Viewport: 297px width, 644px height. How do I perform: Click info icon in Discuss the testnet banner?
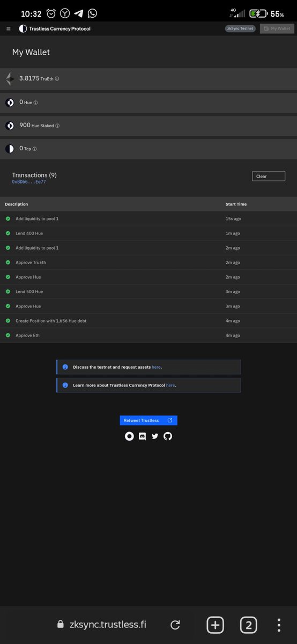click(65, 367)
